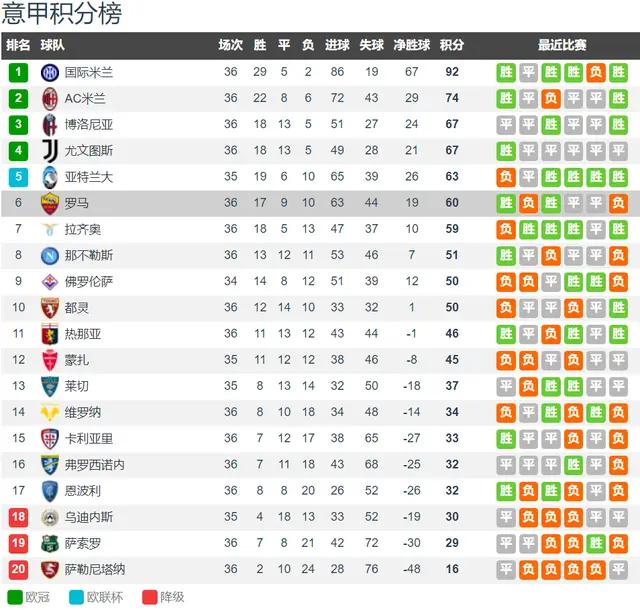Screen dimensions: 640x610
Task: Sort table by 净胜球 column header
Action: [411, 45]
